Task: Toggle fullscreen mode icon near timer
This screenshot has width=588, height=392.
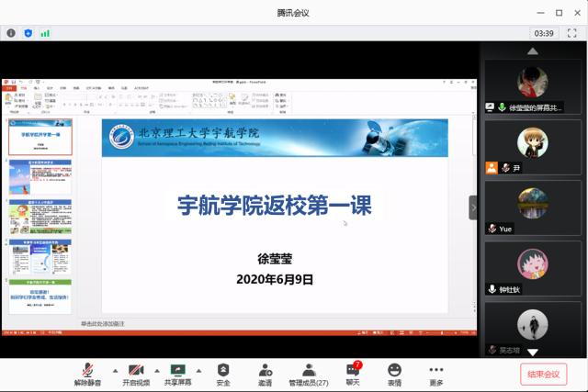Action: point(573,33)
